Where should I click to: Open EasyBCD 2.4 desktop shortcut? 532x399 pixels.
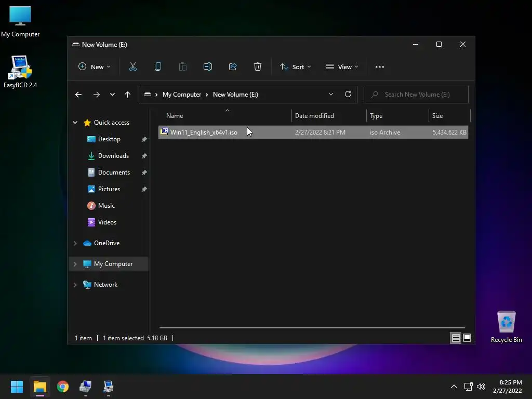coord(20,72)
